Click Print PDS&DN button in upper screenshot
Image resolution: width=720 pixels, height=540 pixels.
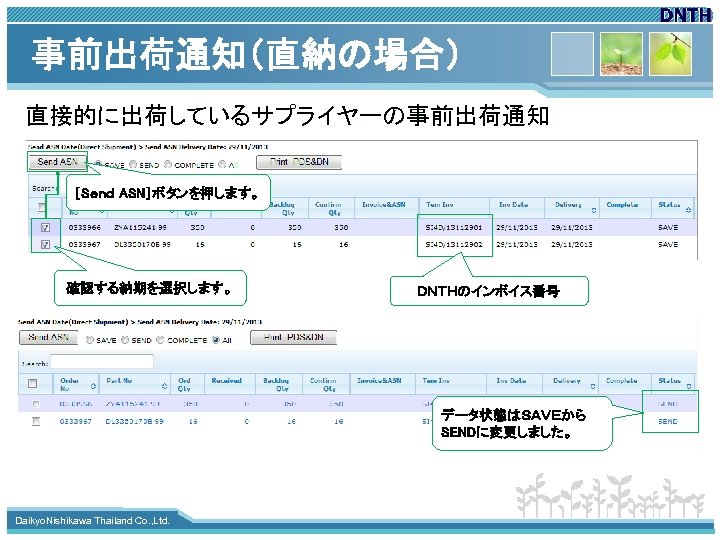299,162
